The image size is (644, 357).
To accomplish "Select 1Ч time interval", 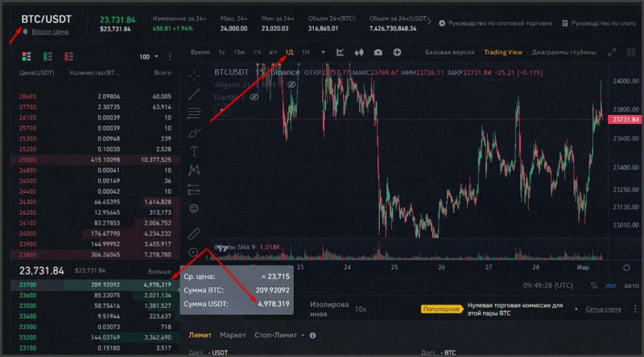I will (x=257, y=52).
